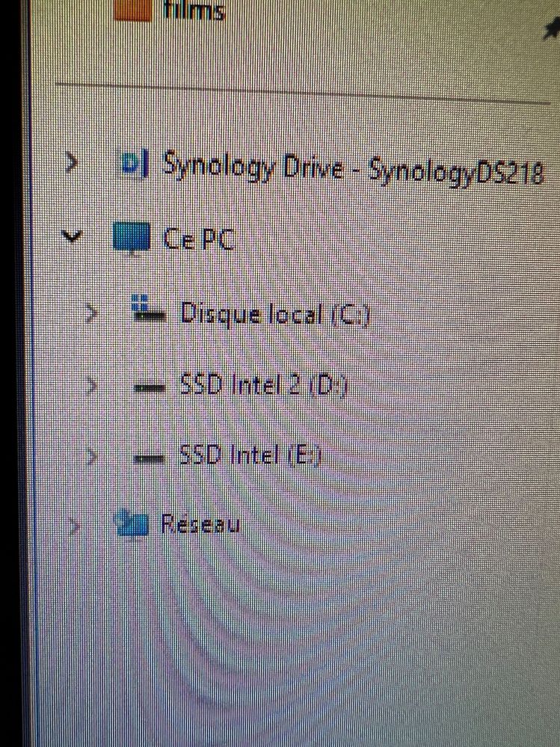Expand the Disque local (C:) chevron
Viewport: 560px width, 747px height.
tap(91, 313)
